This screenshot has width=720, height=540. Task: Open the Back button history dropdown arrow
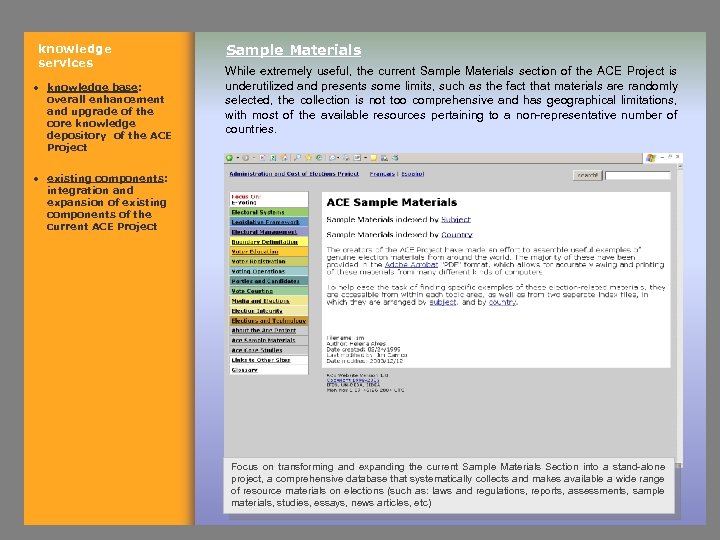pyautogui.click(x=238, y=158)
